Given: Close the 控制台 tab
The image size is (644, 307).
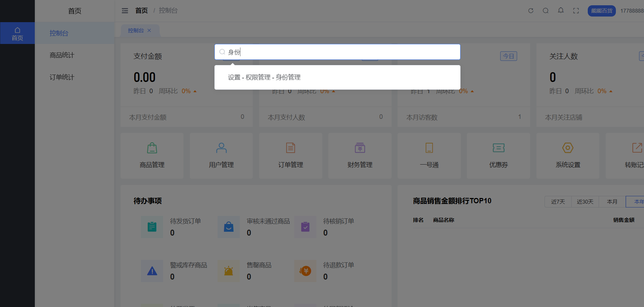Looking at the screenshot, I should [149, 31].
